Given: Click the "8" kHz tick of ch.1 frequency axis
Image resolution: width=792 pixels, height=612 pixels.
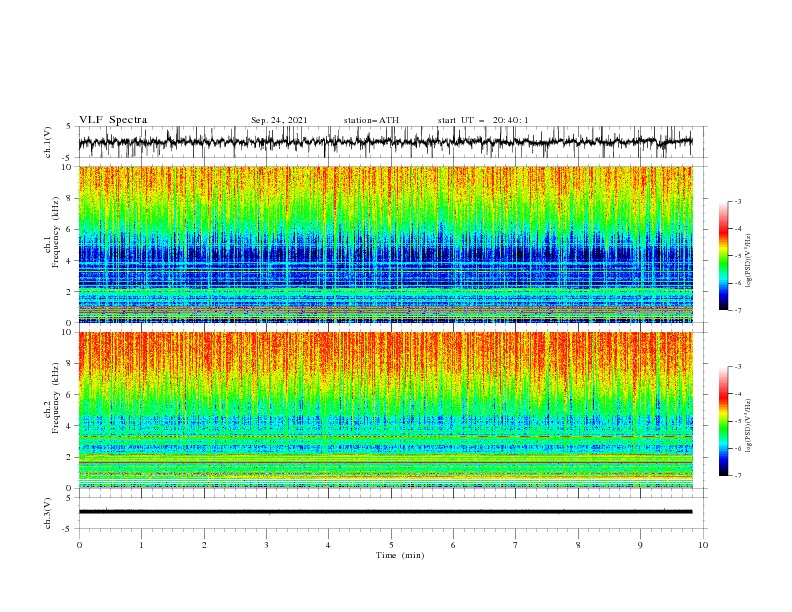Looking at the screenshot, I should 70,198.
